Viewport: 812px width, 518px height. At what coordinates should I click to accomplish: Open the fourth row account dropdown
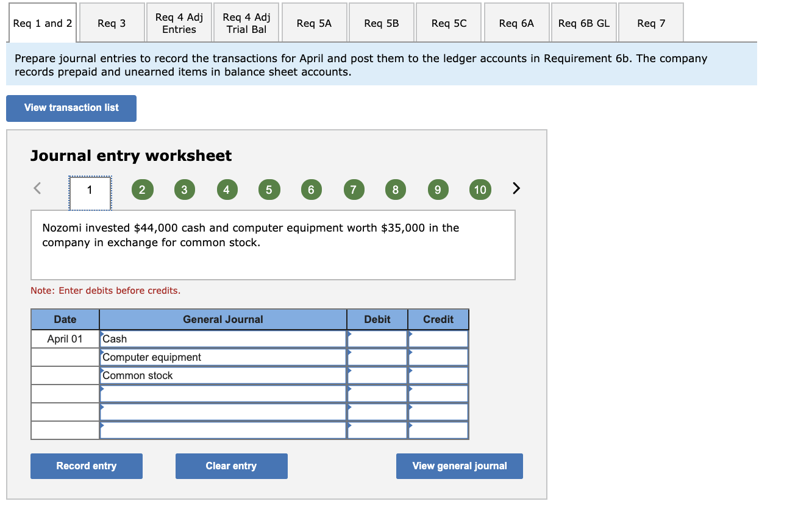click(223, 394)
